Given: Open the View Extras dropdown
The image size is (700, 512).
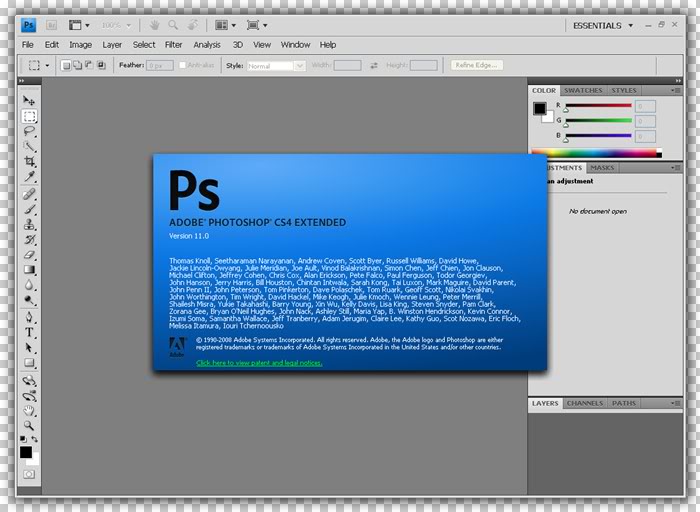Looking at the screenshot, I should click(79, 25).
